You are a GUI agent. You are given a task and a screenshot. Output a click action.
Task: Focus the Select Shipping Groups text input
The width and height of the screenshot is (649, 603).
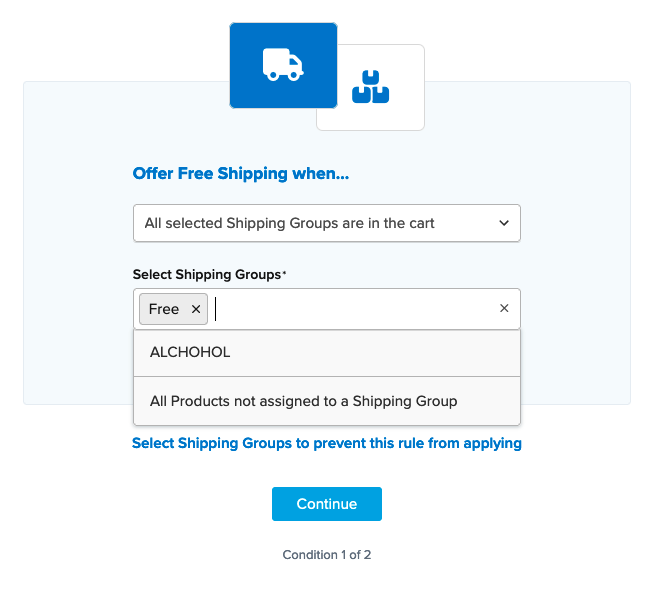point(350,309)
